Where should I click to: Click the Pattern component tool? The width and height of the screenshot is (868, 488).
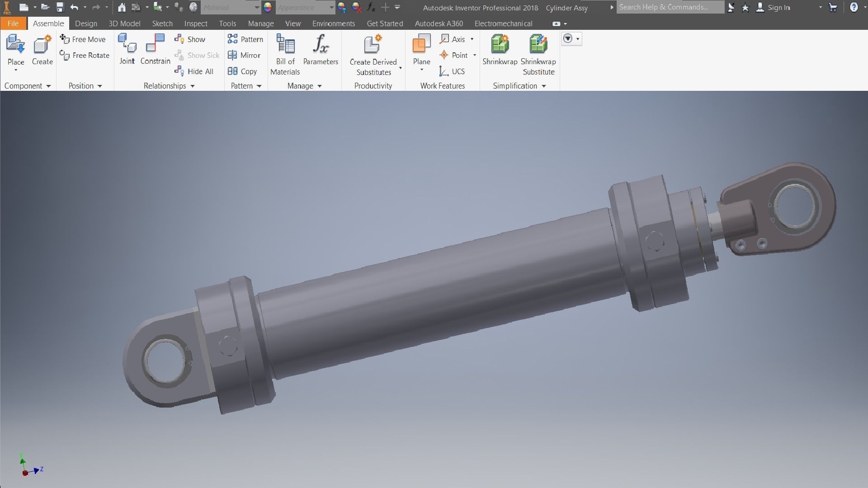click(x=245, y=39)
